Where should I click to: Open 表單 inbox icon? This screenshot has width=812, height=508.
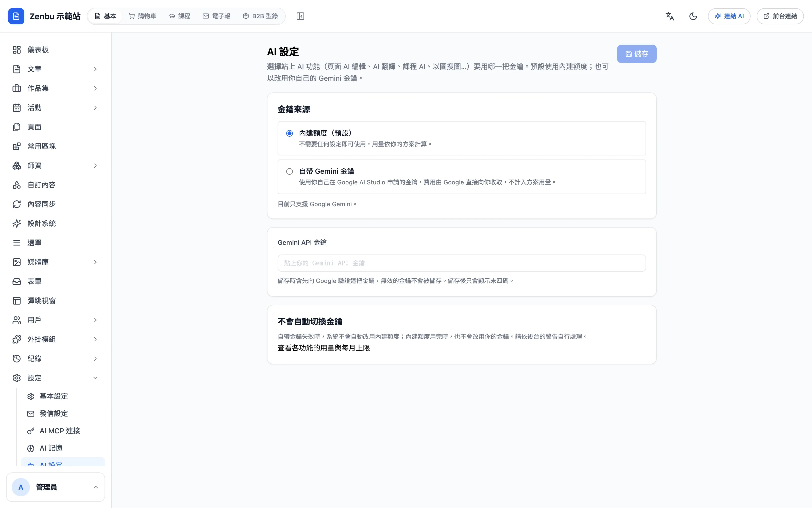17,281
